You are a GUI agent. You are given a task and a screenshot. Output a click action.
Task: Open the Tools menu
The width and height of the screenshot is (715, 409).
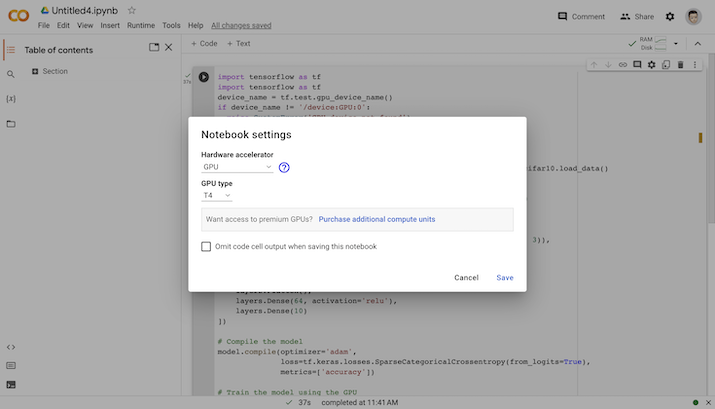171,25
